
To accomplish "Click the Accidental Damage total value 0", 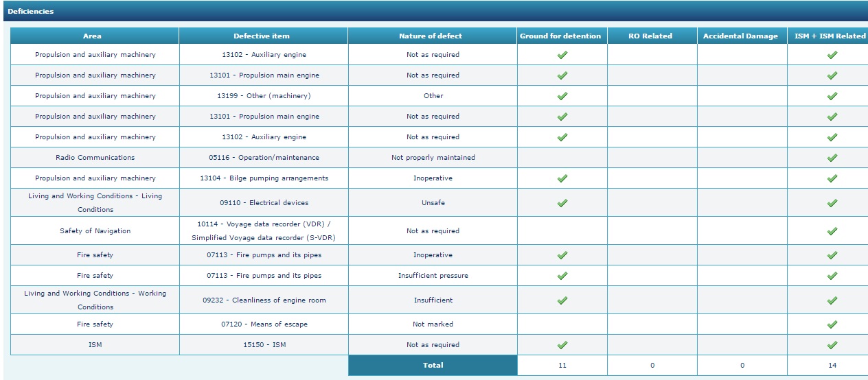I will (742, 366).
